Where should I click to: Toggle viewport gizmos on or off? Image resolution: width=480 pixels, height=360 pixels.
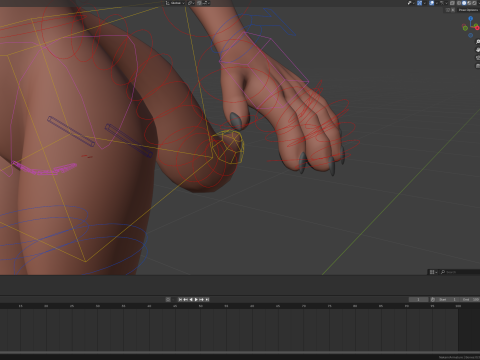click(x=419, y=3)
